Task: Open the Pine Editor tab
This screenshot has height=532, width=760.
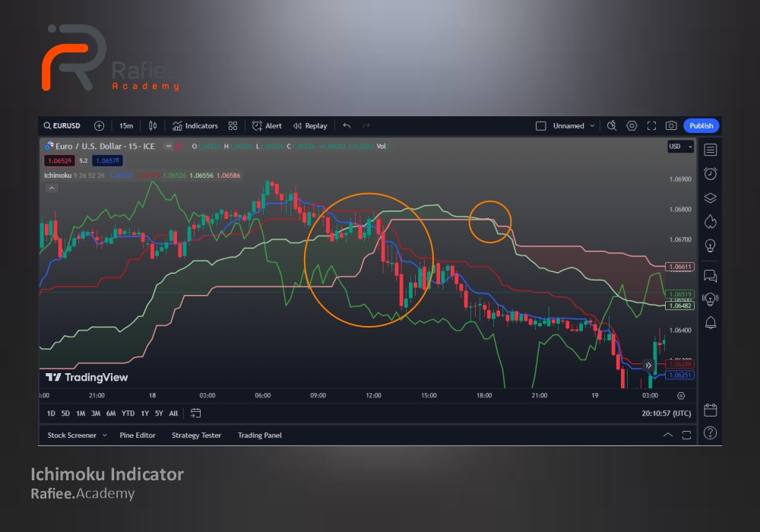Action: click(x=138, y=435)
